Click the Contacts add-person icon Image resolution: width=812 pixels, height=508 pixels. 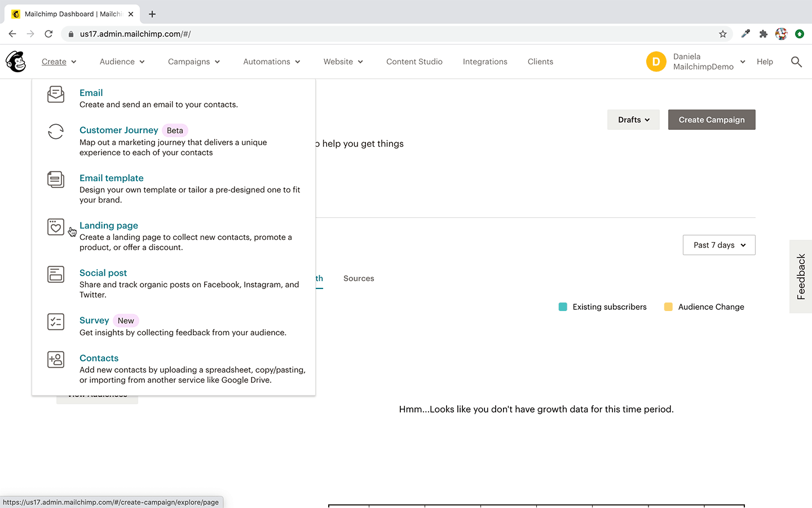coord(56,360)
